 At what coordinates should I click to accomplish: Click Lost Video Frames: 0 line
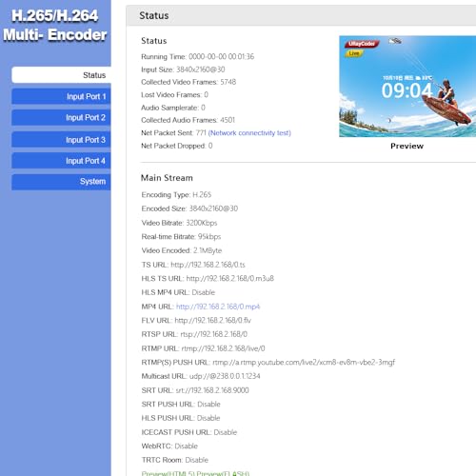tap(174, 95)
